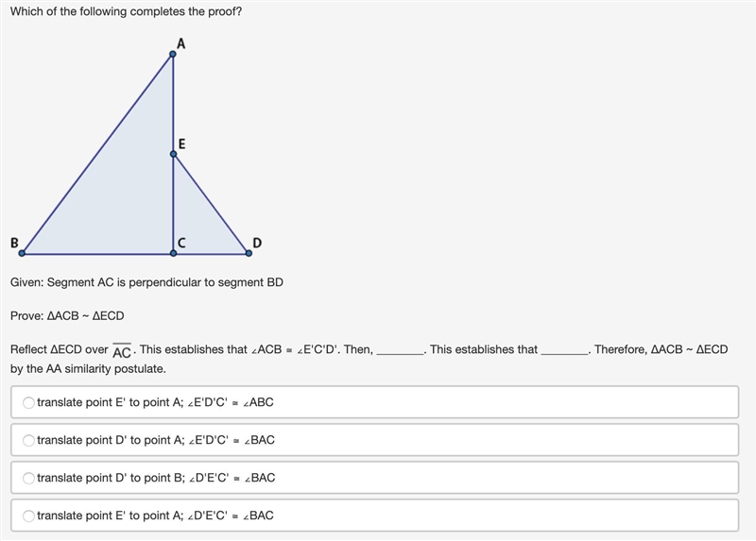Screen dimensions: 756x541
Task: Select radio for 'translate point E' to point A; ∠D'E'C' ≅ ∠BAC'
Action: (x=28, y=516)
